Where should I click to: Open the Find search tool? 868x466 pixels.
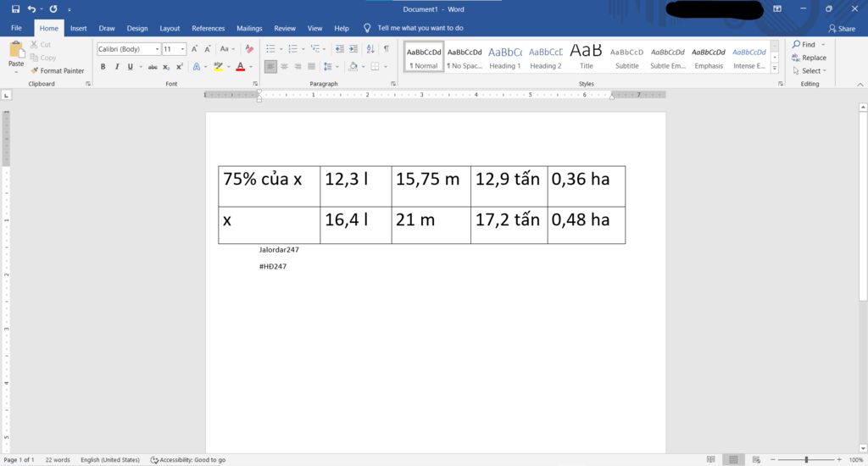[x=804, y=44]
